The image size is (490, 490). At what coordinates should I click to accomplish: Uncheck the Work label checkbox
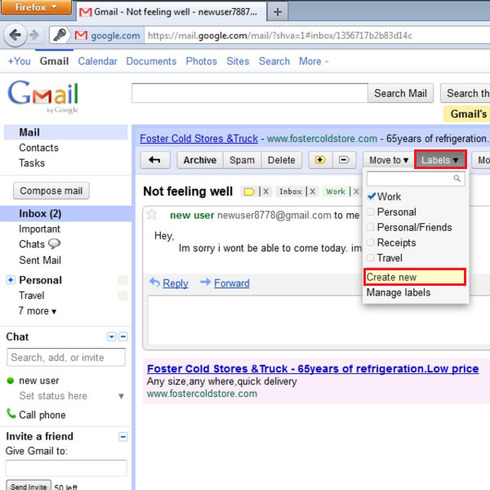coord(371,196)
